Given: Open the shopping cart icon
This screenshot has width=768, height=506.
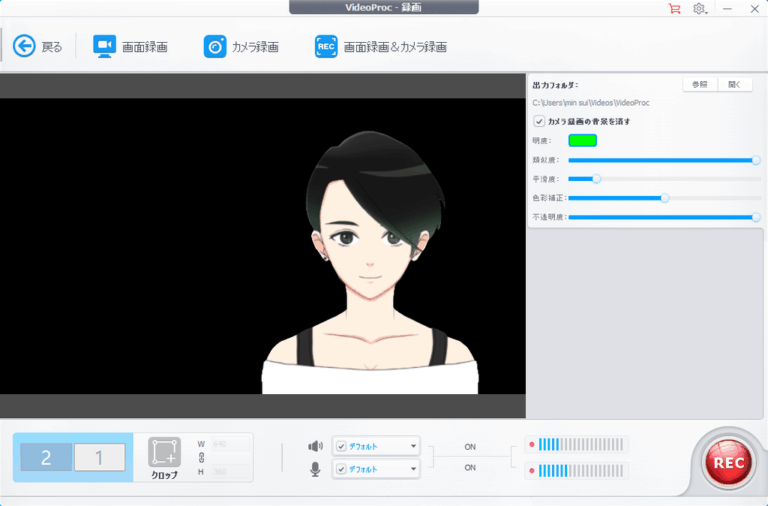Looking at the screenshot, I should 674,8.
